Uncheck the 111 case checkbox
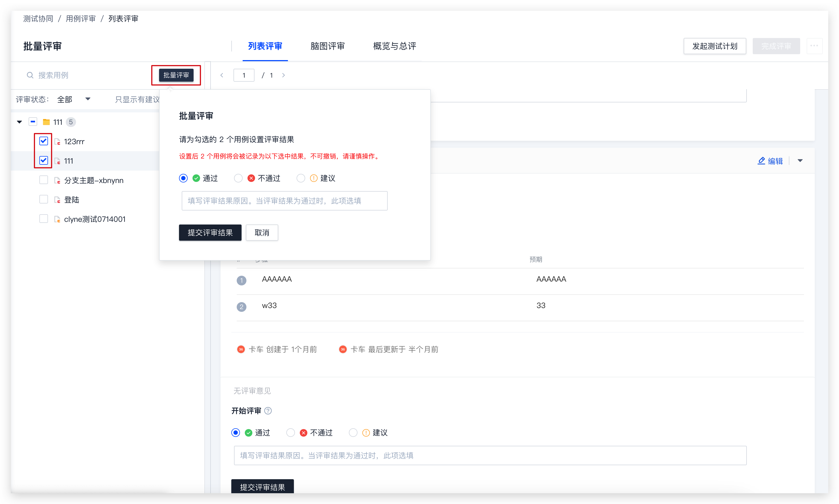 pyautogui.click(x=43, y=160)
